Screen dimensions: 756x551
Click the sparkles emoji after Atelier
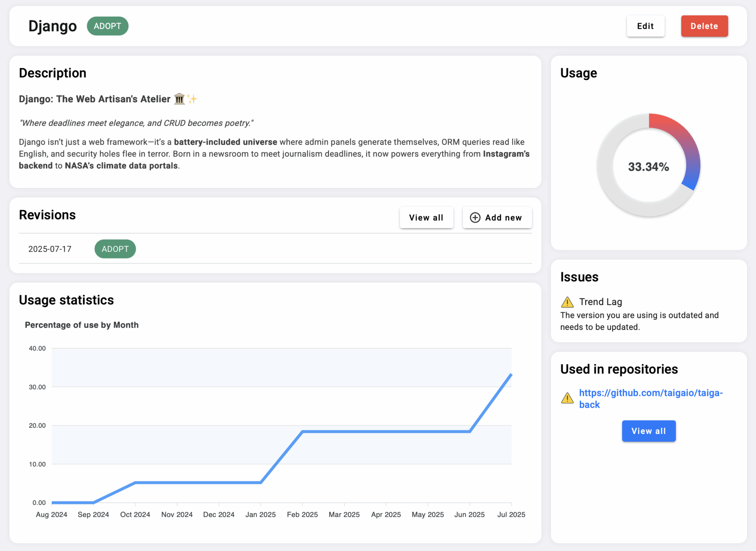click(192, 99)
